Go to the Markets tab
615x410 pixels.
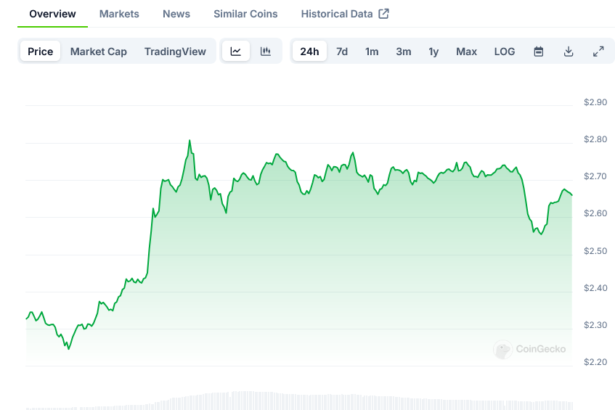tap(119, 14)
